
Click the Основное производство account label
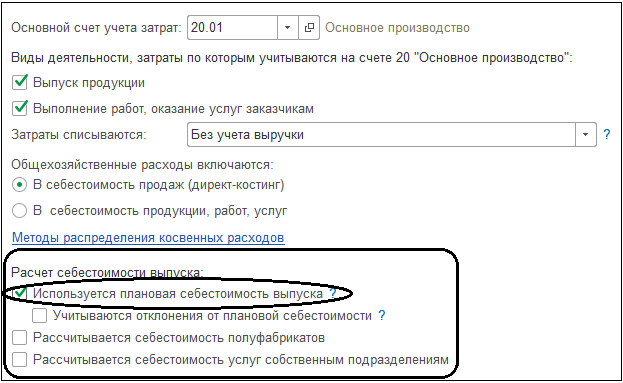tap(397, 28)
